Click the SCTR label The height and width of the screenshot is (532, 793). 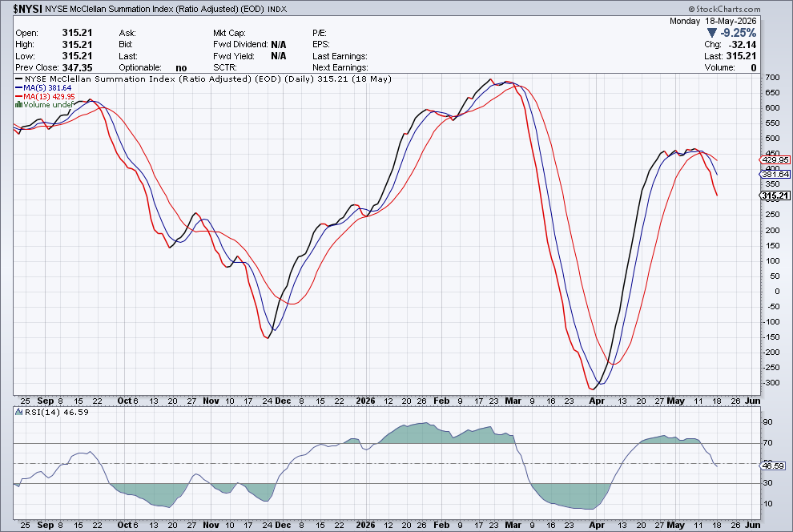click(225, 68)
